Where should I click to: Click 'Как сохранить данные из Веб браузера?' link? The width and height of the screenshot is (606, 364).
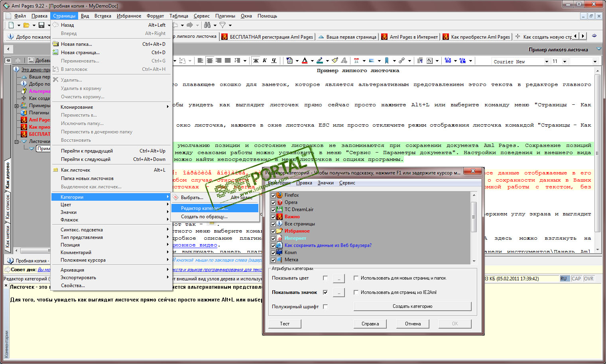click(x=328, y=245)
